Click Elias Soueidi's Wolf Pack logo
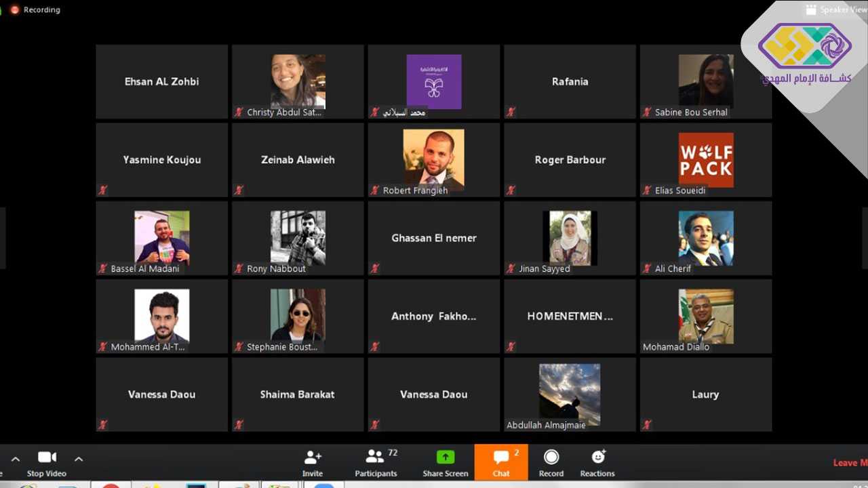The width and height of the screenshot is (868, 488). (706, 160)
